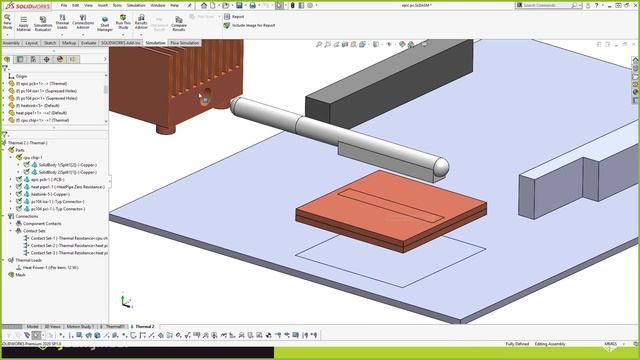Click the Compare Results icon
This screenshot has height=360, width=640.
179,24
